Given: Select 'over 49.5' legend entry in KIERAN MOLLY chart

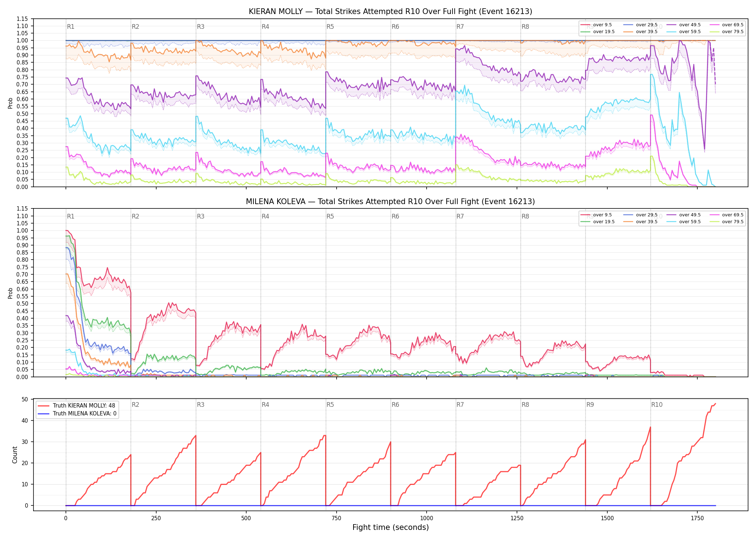Looking at the screenshot, I should (684, 25).
